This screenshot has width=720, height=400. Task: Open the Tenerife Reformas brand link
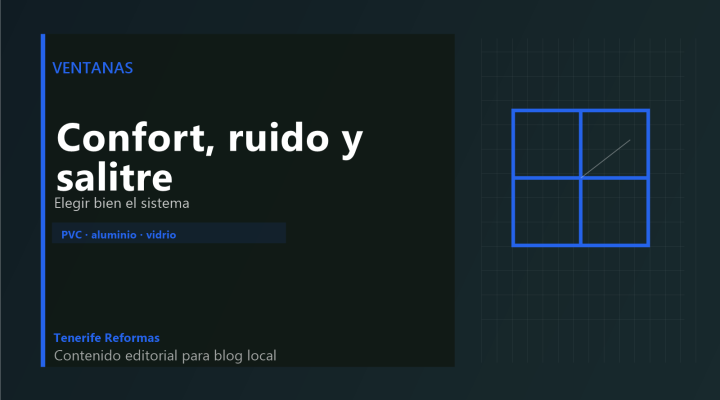pyautogui.click(x=106, y=338)
